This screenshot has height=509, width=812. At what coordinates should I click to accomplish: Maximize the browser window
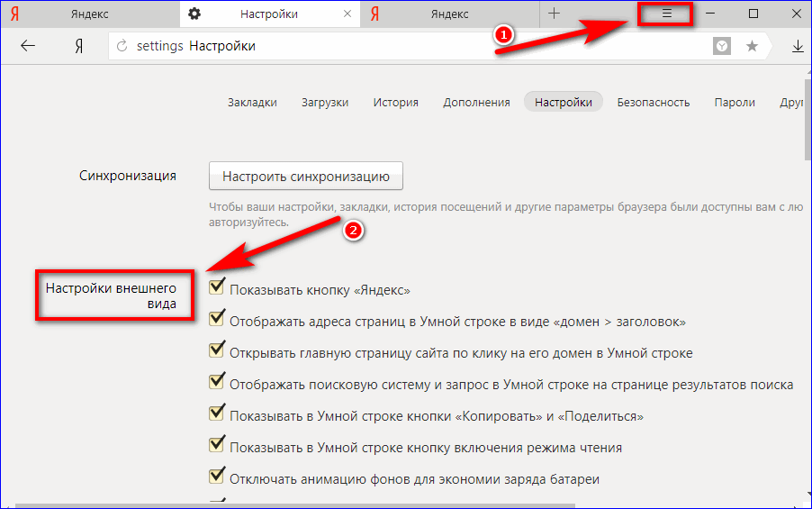[753, 14]
